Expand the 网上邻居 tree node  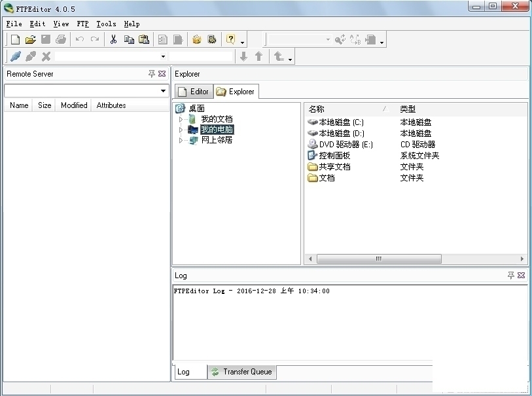click(x=181, y=140)
